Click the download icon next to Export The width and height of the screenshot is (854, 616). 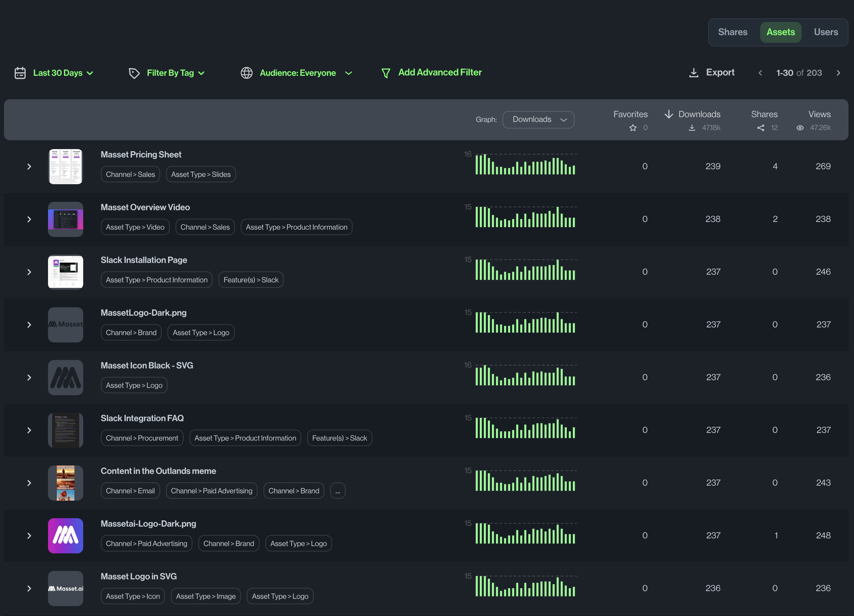[x=693, y=73]
